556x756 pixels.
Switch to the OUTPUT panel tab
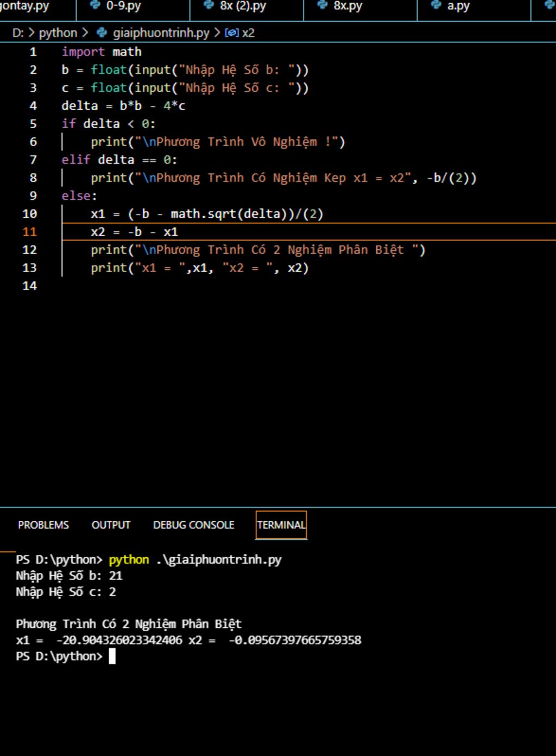(x=111, y=525)
